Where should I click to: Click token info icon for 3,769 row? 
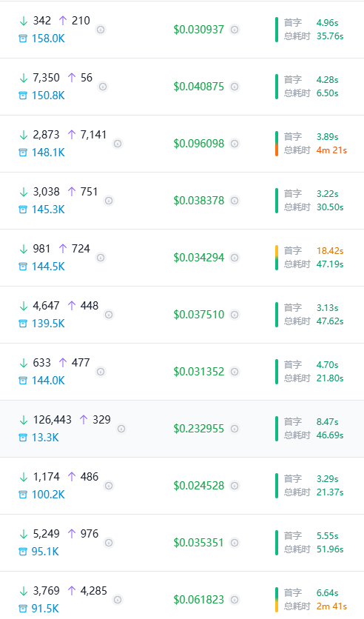coord(118,600)
